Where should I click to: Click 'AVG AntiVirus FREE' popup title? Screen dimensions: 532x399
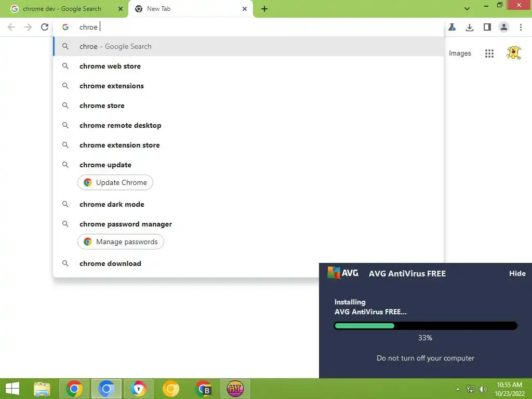pyautogui.click(x=407, y=273)
